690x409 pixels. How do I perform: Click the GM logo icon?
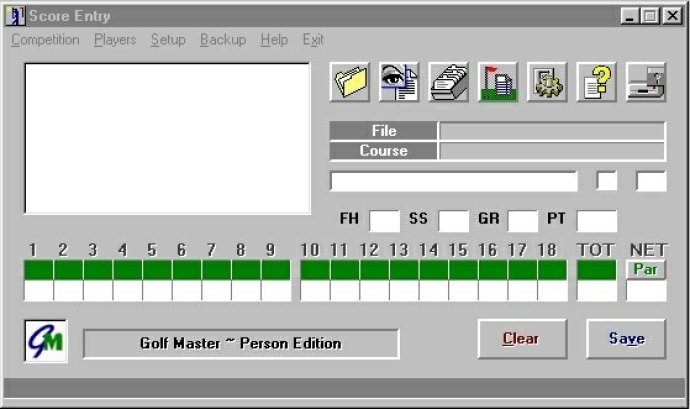click(x=46, y=341)
